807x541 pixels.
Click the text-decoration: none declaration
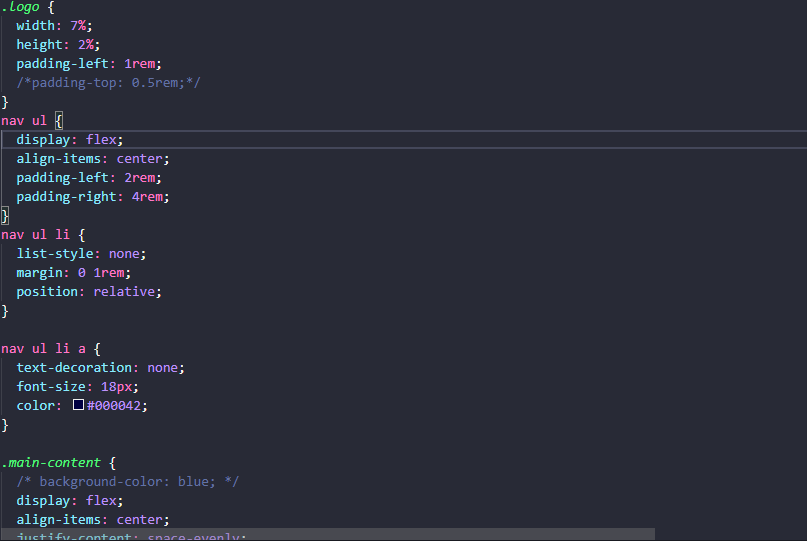coord(100,368)
